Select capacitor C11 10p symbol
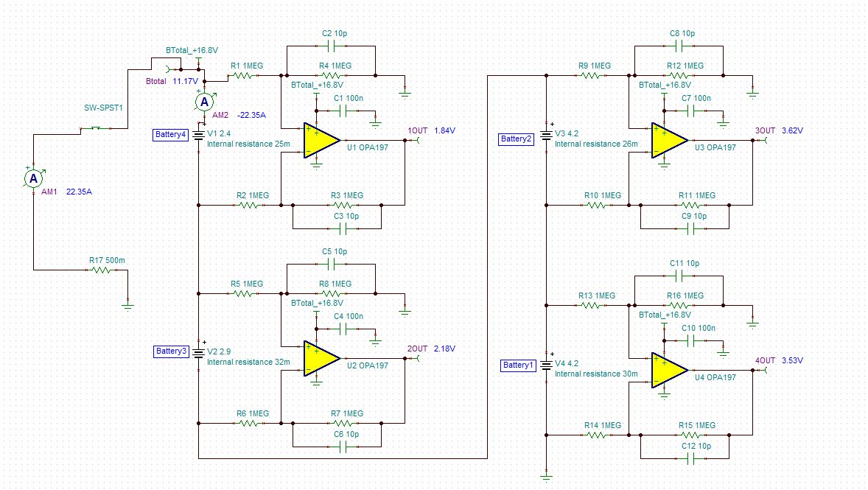The height and width of the screenshot is (490, 868). (679, 276)
